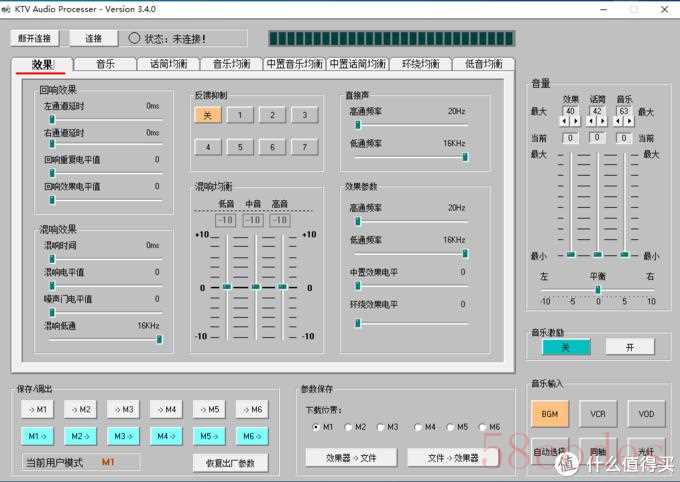The width and height of the screenshot is (680, 482).
Task: Select M5 download position radio
Action: coord(450,427)
